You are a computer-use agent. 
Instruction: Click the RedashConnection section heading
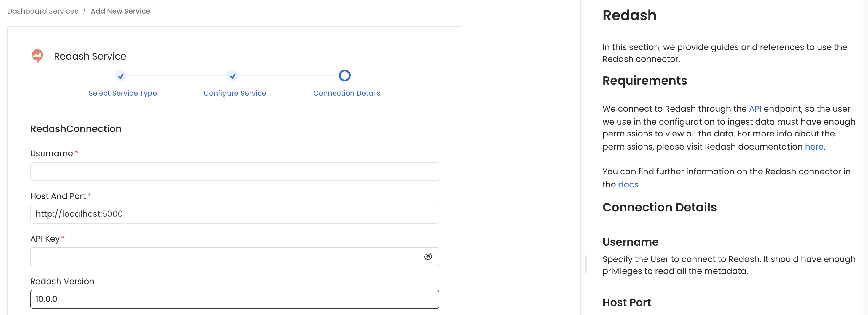(76, 128)
